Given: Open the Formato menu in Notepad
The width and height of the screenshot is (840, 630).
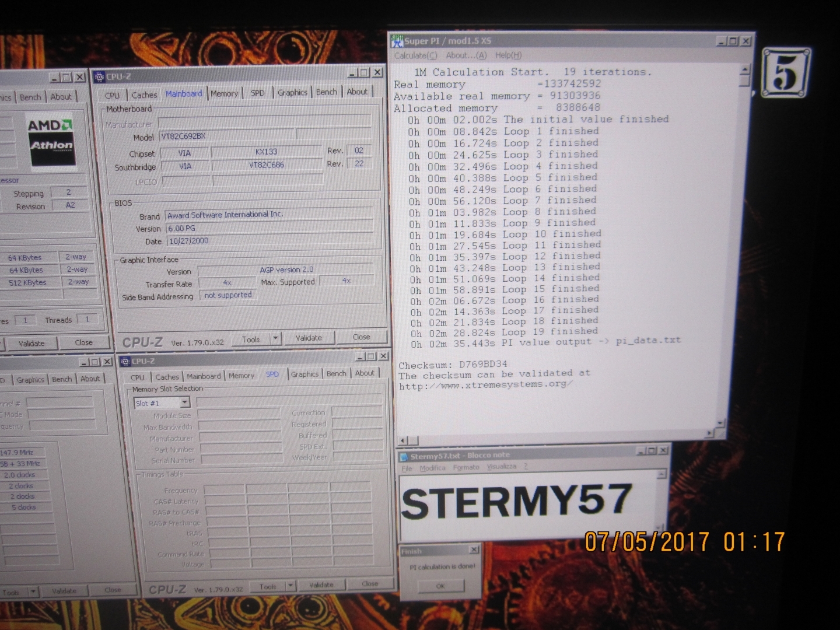Looking at the screenshot, I should 466,467.
